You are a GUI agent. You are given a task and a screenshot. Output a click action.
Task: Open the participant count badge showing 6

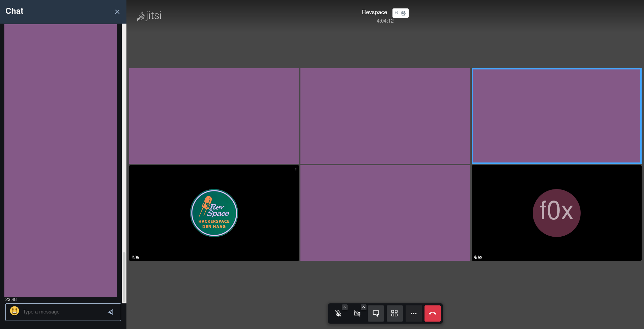pyautogui.click(x=400, y=13)
